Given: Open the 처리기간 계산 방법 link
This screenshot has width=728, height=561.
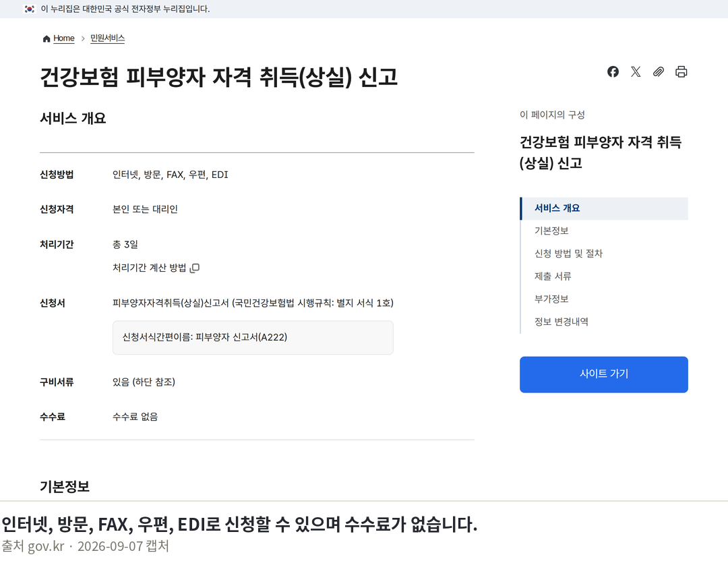Looking at the screenshot, I should pyautogui.click(x=149, y=268).
